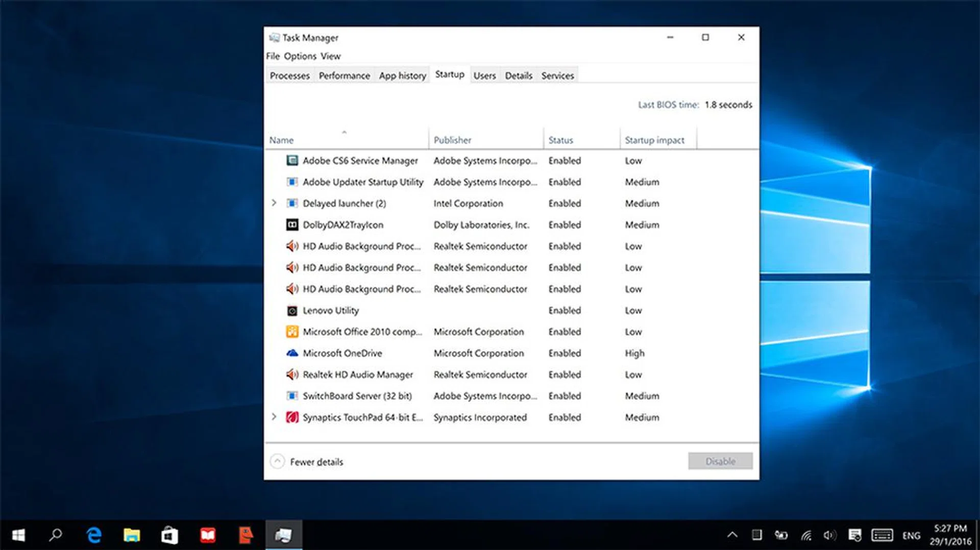Show hidden system tray icons
The image size is (980, 550).
[x=732, y=535]
